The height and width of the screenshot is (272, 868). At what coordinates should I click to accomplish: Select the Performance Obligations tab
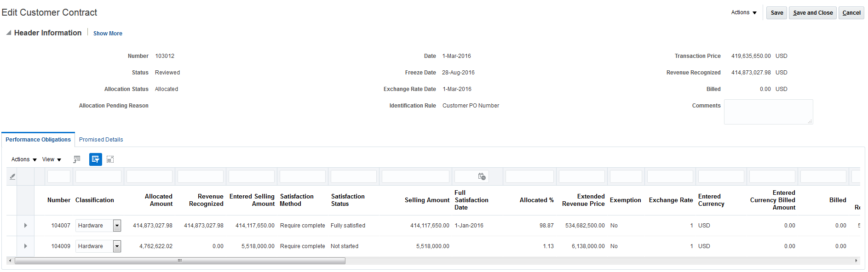(x=38, y=140)
